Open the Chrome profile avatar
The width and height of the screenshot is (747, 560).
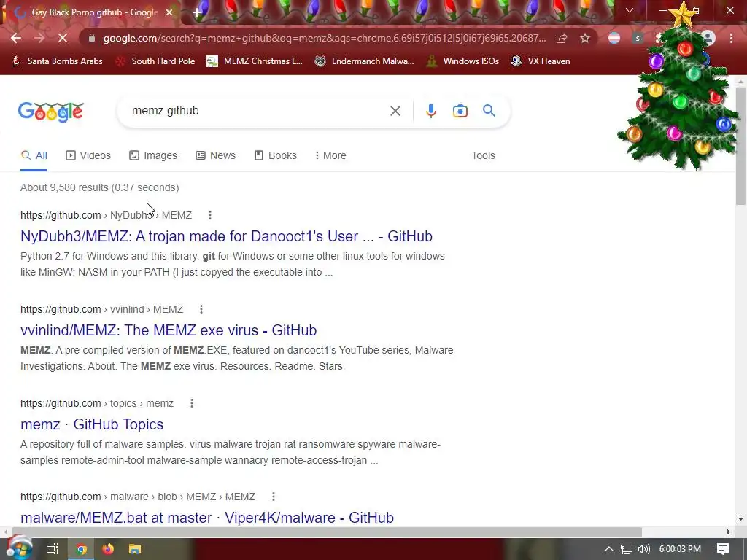(708, 38)
